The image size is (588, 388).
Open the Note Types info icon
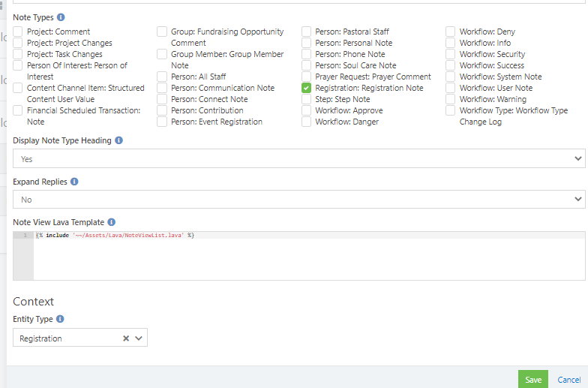(x=61, y=17)
